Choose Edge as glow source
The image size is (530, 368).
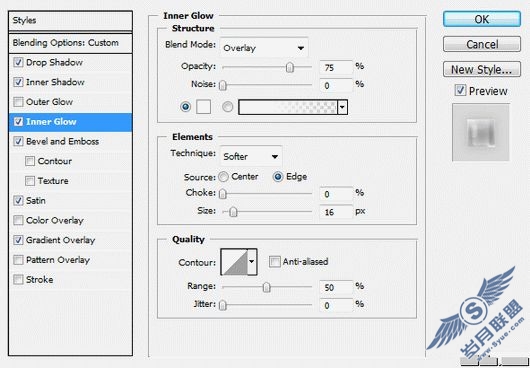point(278,177)
